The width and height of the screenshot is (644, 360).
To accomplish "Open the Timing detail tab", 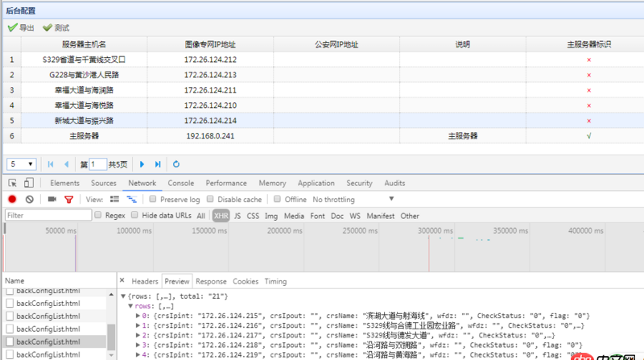I will [x=275, y=282].
